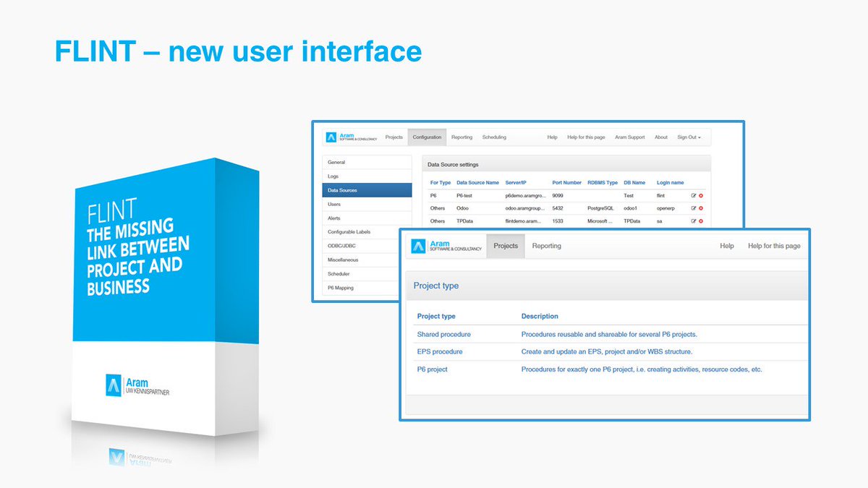The height and width of the screenshot is (488, 868).
Task: Open the P6 project type link
Action: click(x=432, y=369)
